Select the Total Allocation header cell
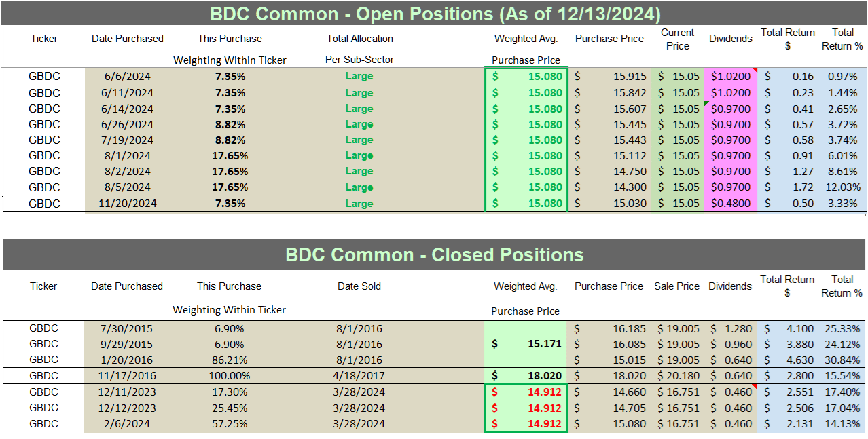 (359, 39)
